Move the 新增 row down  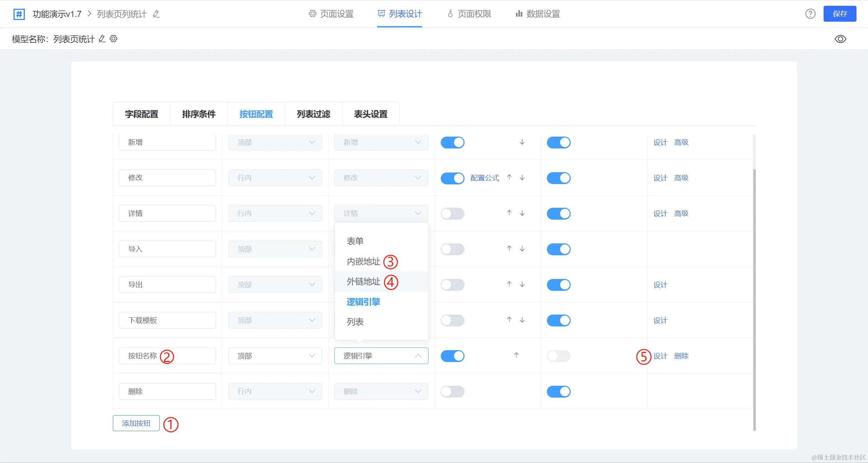click(x=522, y=142)
